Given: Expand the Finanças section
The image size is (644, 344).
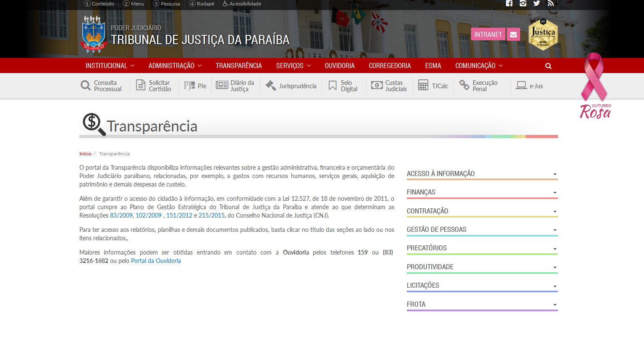Looking at the screenshot, I should click(482, 192).
